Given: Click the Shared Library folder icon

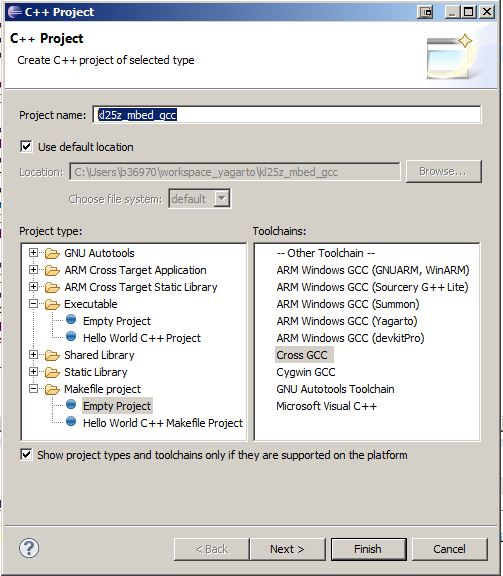Looking at the screenshot, I should [x=52, y=355].
